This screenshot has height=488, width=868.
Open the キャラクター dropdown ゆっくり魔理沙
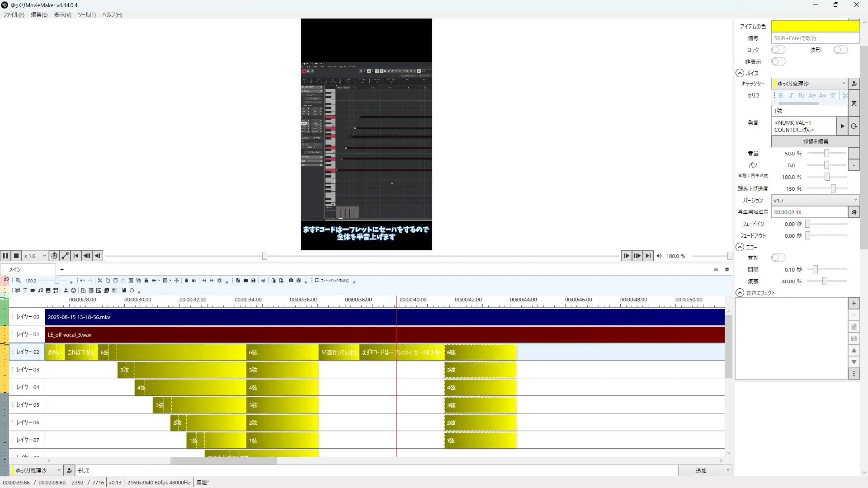coord(809,84)
